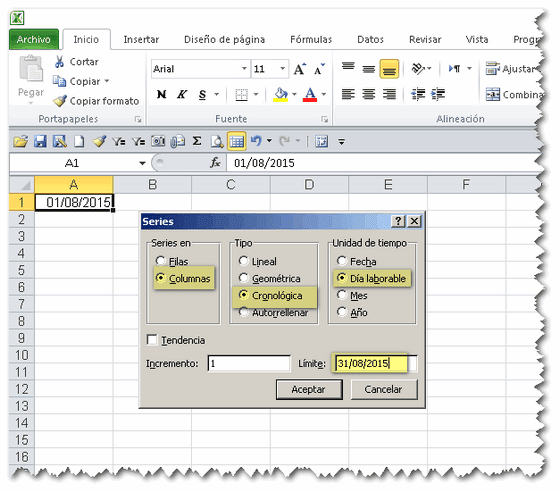This screenshot has width=560, height=492.
Task: Click the Cut scissors icon
Action: tap(59, 61)
